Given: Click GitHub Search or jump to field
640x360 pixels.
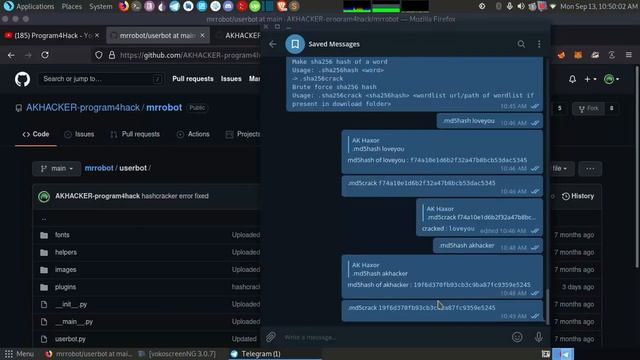Looking at the screenshot, I should (x=101, y=79).
